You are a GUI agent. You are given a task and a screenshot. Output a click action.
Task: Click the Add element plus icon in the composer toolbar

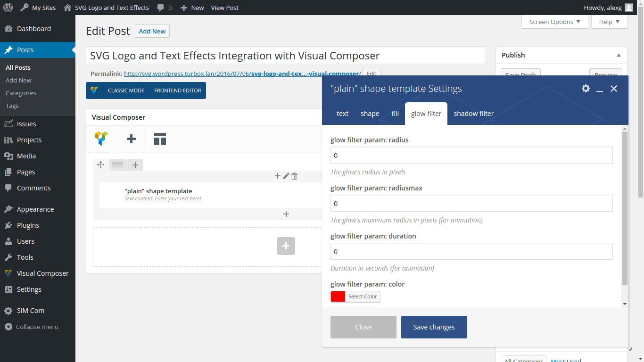point(132,139)
